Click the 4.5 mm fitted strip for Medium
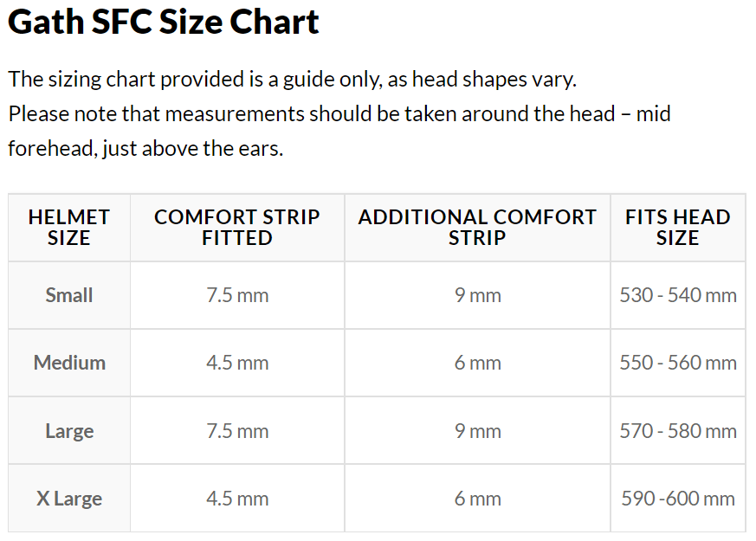The height and width of the screenshot is (541, 756). pyautogui.click(x=237, y=363)
